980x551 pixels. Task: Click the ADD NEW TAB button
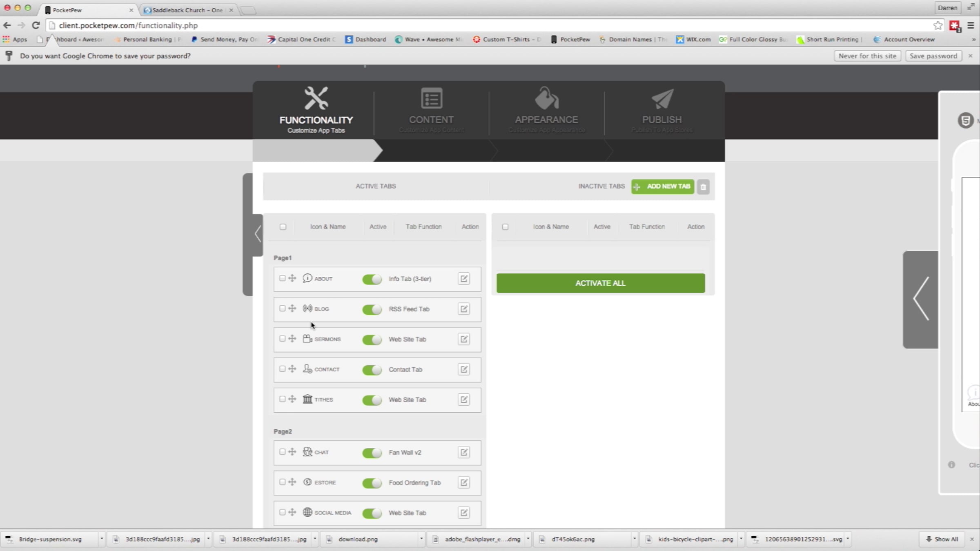point(662,187)
